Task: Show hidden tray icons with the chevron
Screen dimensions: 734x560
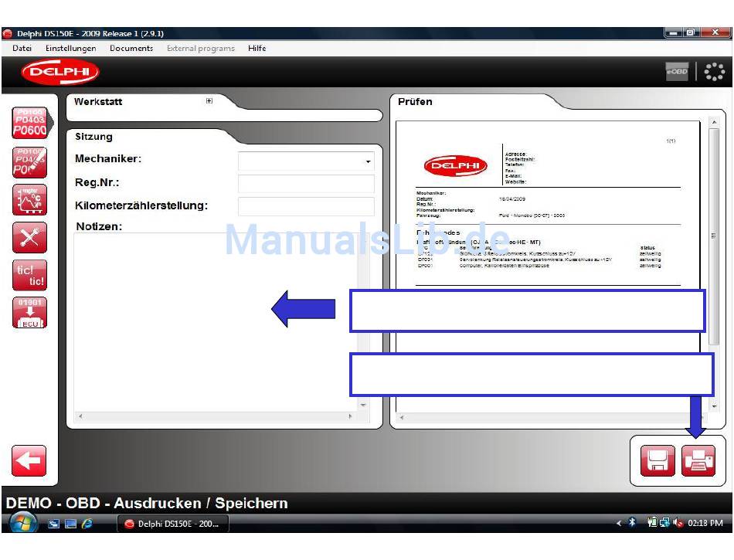Action: tap(619, 523)
